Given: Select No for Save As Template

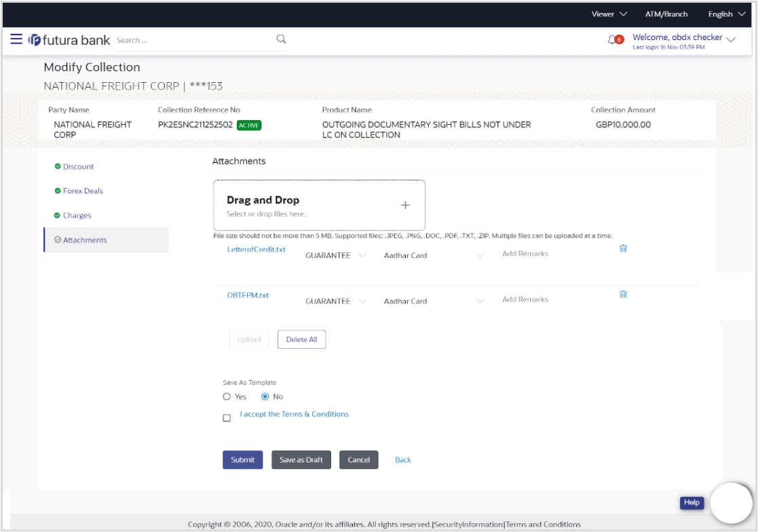Looking at the screenshot, I should 265,397.
